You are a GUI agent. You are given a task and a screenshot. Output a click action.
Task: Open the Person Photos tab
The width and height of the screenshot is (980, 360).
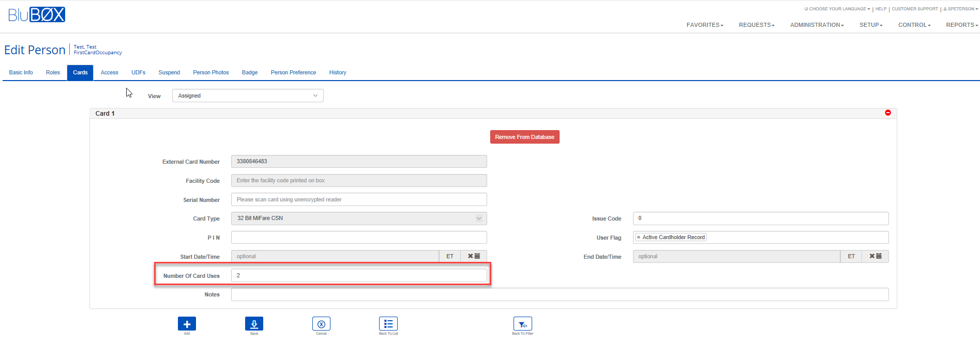point(210,72)
